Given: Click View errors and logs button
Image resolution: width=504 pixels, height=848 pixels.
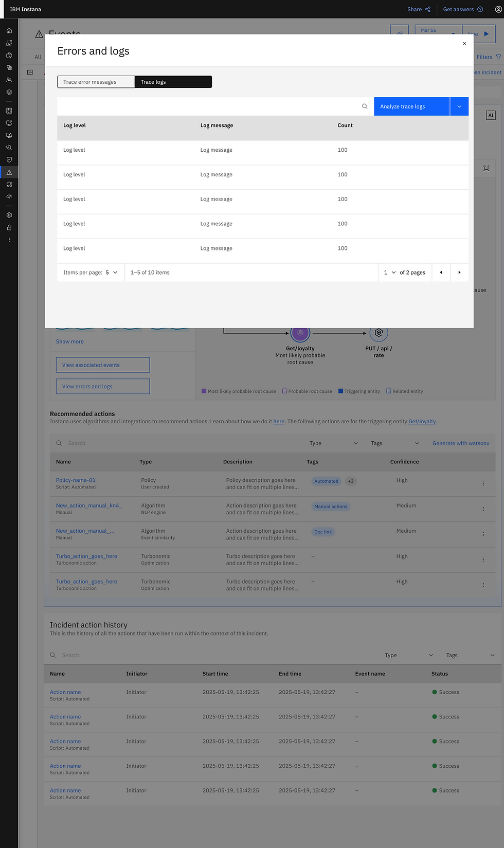Looking at the screenshot, I should [x=103, y=387].
